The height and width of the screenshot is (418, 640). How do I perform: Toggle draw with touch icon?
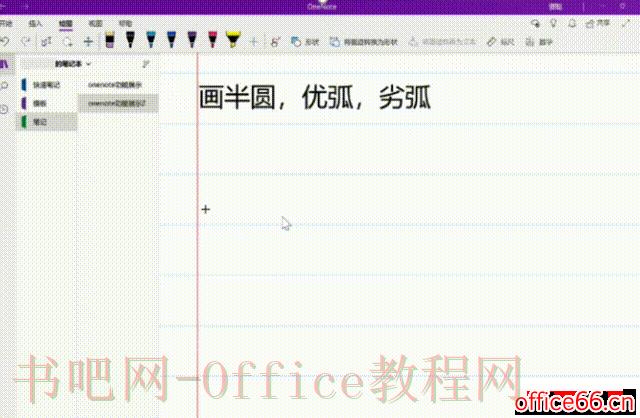pos(275,42)
